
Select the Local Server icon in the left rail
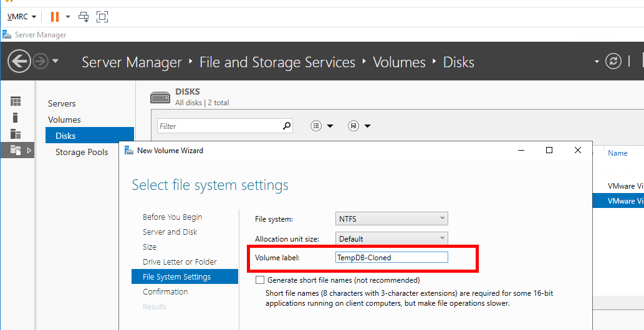pyautogui.click(x=16, y=118)
